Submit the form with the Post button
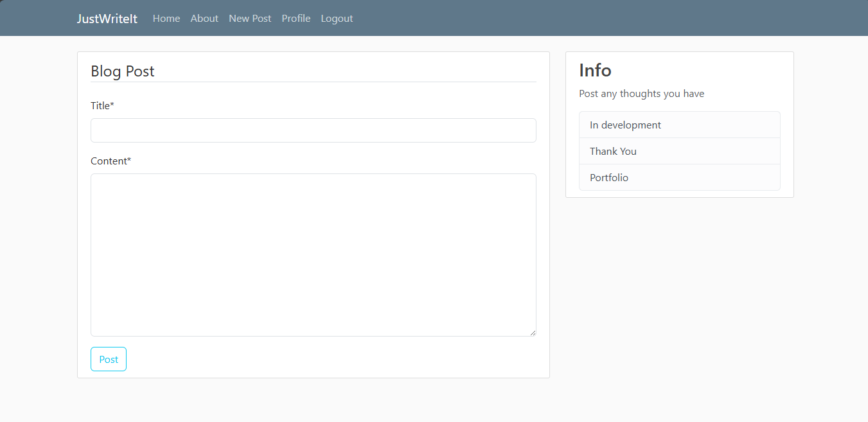Viewport: 868px width, 422px height. coord(109,359)
